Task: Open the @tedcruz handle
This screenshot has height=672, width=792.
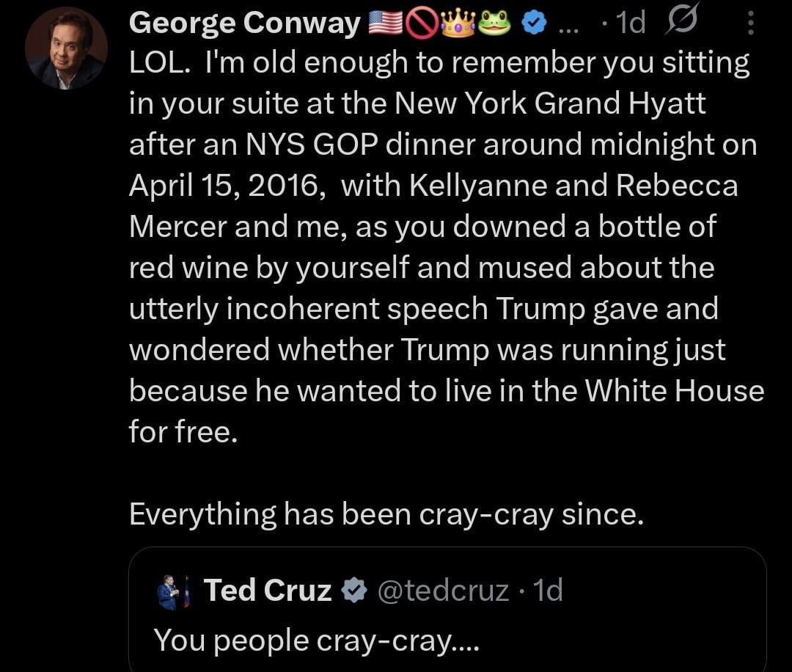Action: [x=443, y=591]
